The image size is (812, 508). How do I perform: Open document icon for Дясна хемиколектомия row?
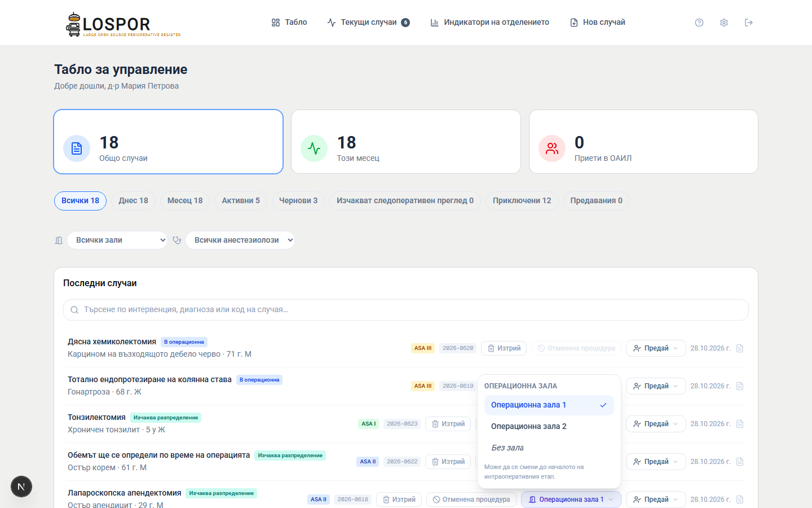[x=740, y=348]
